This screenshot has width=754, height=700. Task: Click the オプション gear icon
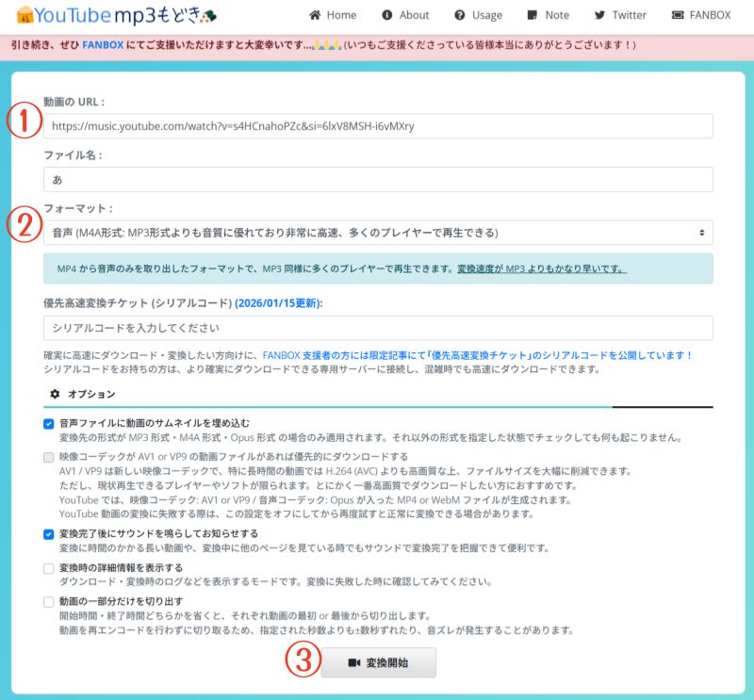point(55,394)
